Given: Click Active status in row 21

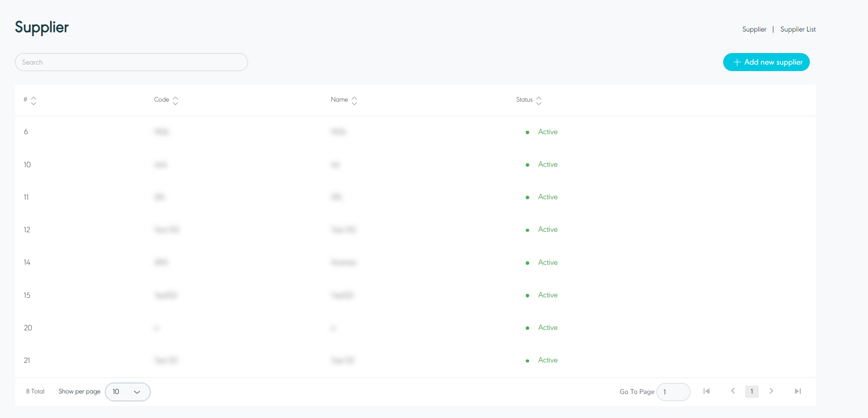Looking at the screenshot, I should 548,360.
